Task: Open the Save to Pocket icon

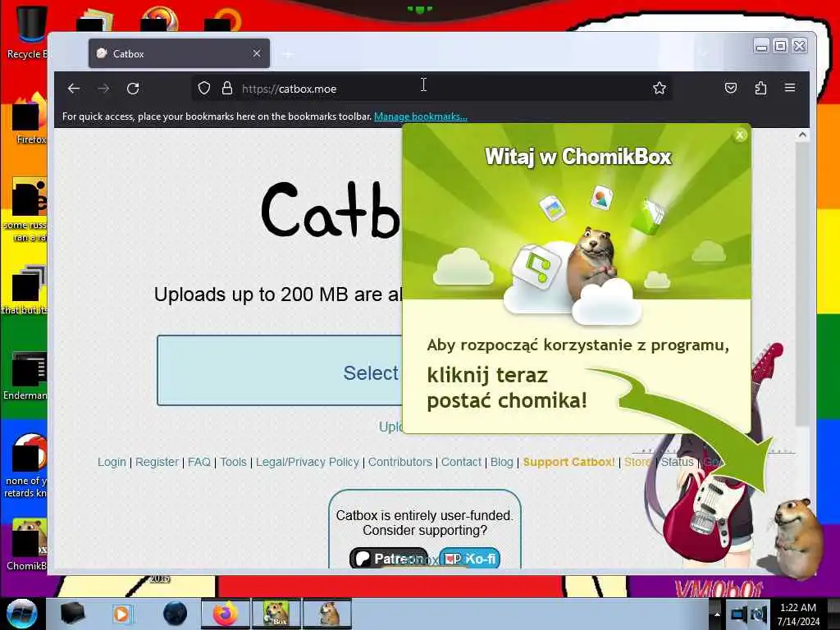Action: [731, 88]
